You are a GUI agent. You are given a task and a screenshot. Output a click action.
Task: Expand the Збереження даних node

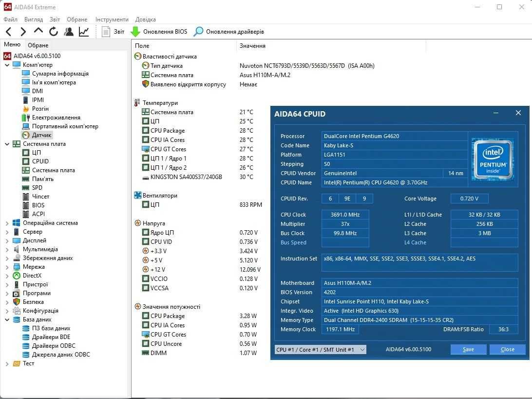(7, 258)
